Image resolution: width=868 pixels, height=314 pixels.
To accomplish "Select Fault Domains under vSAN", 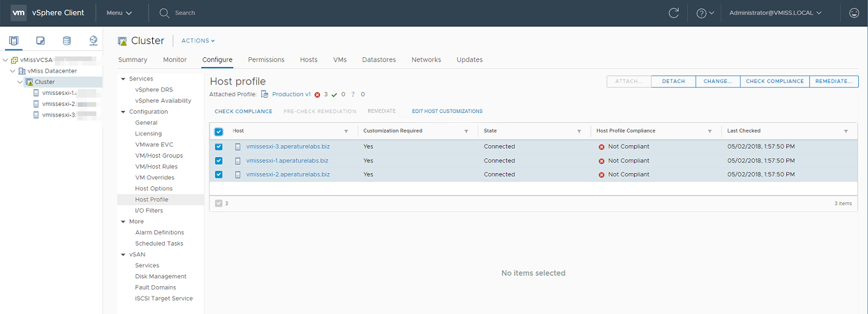I will [x=156, y=287].
